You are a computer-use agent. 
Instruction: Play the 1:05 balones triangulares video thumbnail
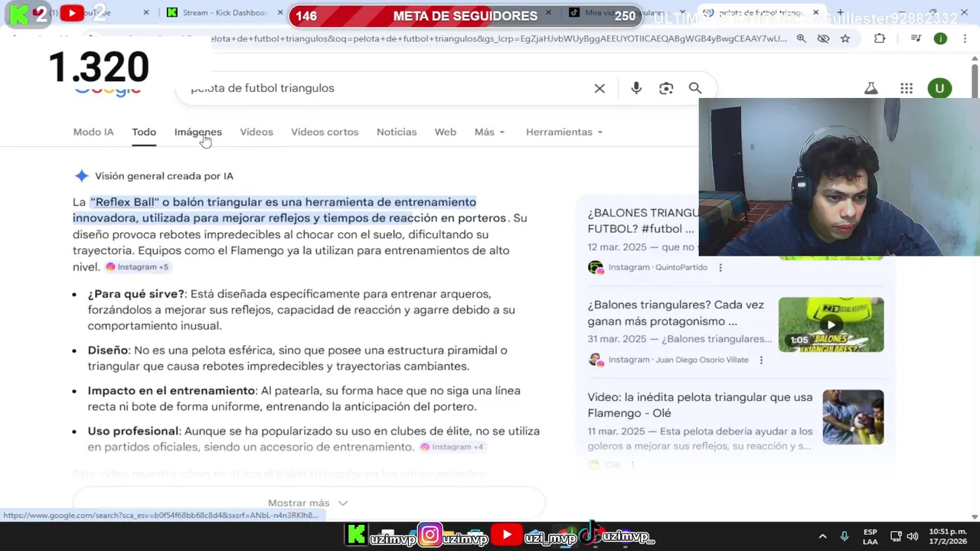click(831, 324)
